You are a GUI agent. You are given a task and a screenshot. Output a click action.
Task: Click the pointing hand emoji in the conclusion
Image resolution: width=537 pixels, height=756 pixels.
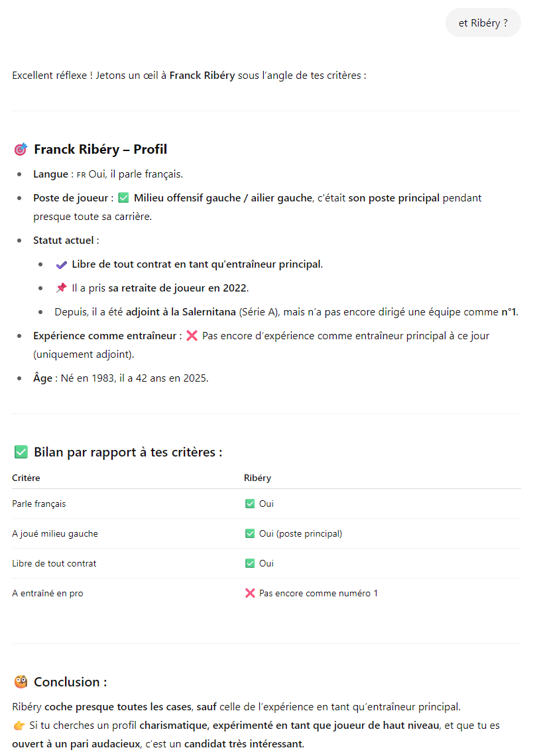pos(19,726)
